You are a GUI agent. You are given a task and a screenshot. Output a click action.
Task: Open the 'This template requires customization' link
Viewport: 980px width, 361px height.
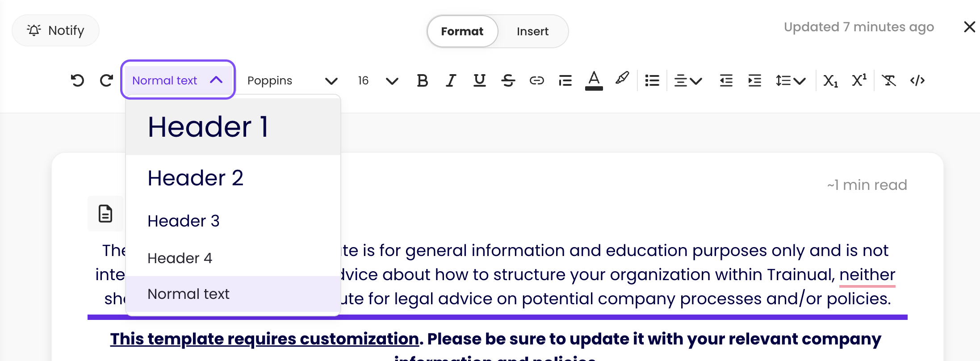pyautogui.click(x=264, y=339)
